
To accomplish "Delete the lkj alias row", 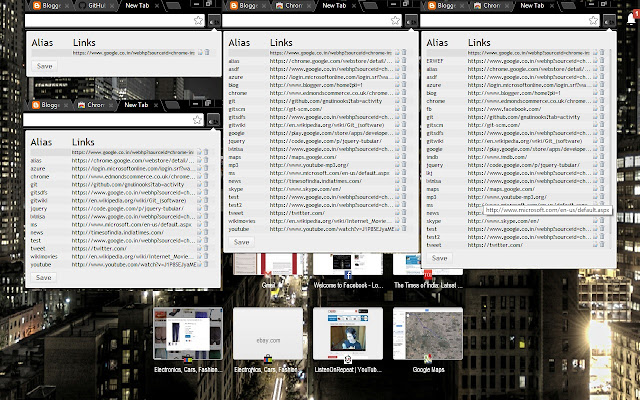I will [x=602, y=173].
